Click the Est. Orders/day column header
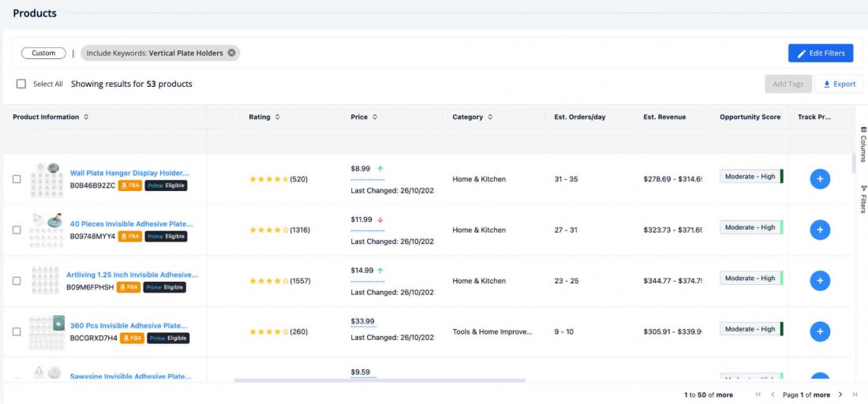 pyautogui.click(x=580, y=117)
